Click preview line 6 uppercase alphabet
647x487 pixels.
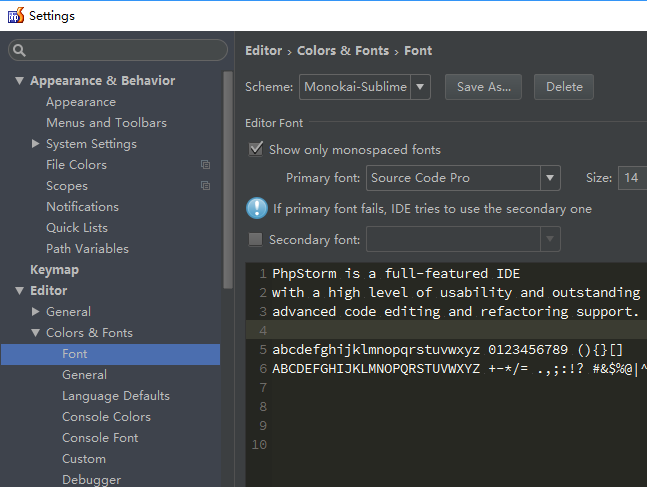(x=460, y=369)
